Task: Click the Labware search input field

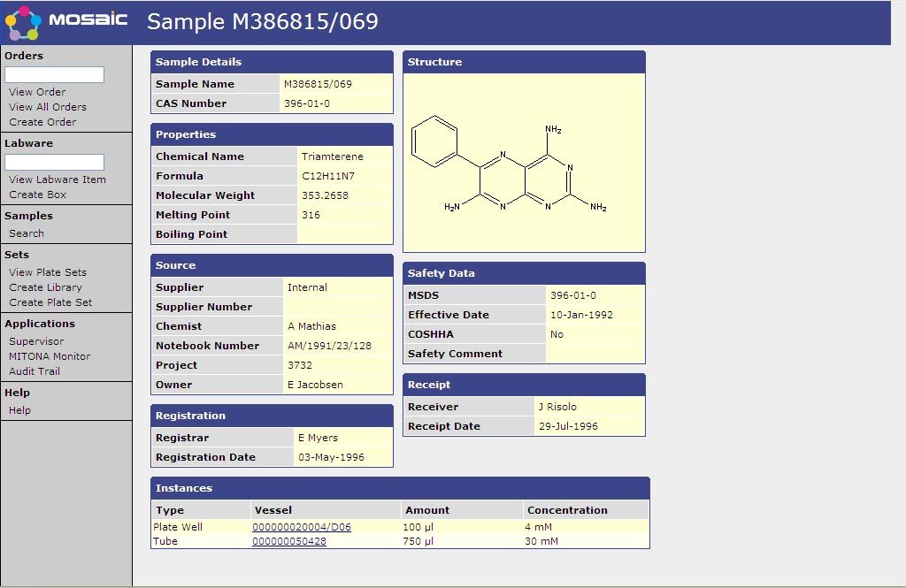Action: point(55,162)
